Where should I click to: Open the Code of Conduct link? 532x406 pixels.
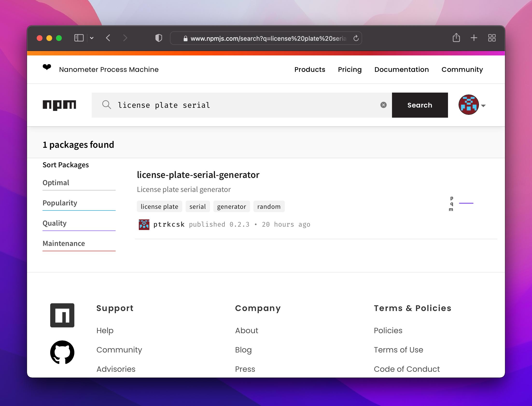pos(407,369)
